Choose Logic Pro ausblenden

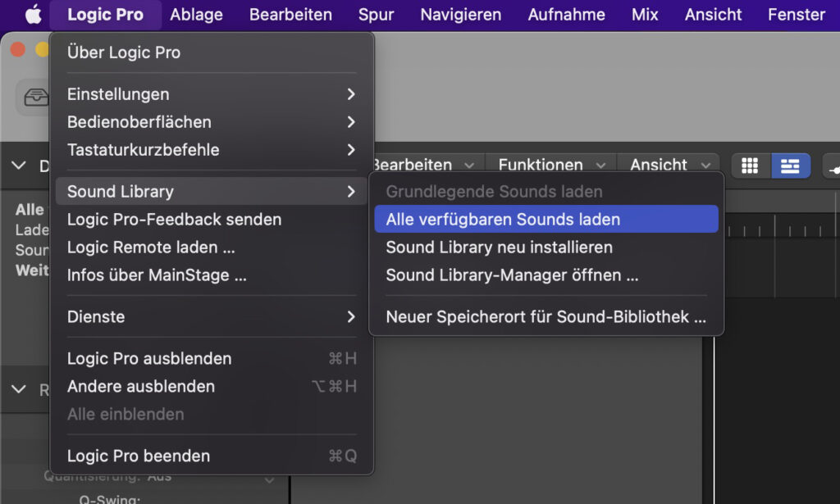(x=212, y=358)
